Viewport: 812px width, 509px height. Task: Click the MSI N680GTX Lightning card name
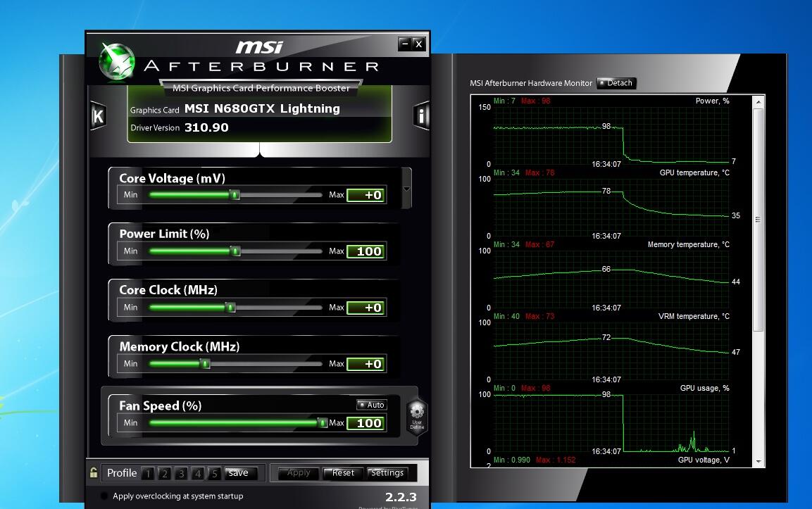coord(262,108)
